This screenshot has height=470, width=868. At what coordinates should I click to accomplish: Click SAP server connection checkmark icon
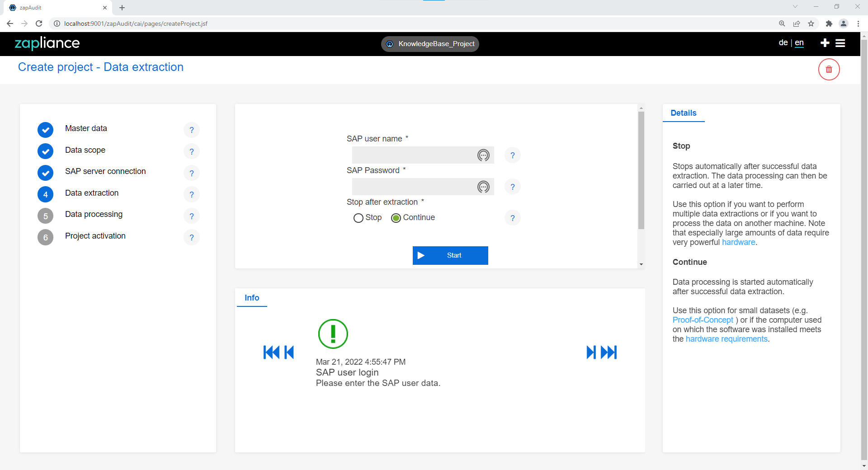point(45,173)
